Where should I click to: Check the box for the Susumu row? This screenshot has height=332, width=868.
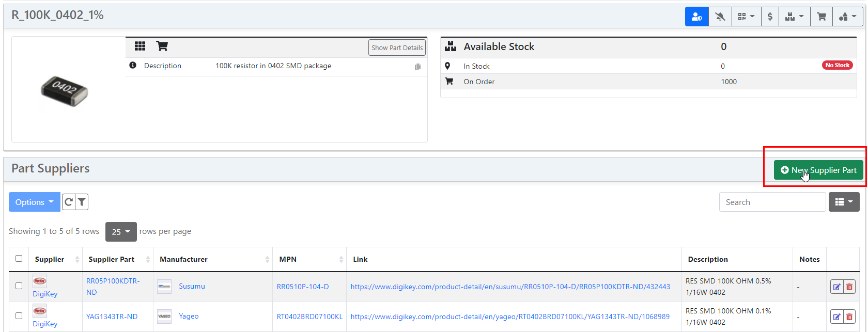pos(19,286)
